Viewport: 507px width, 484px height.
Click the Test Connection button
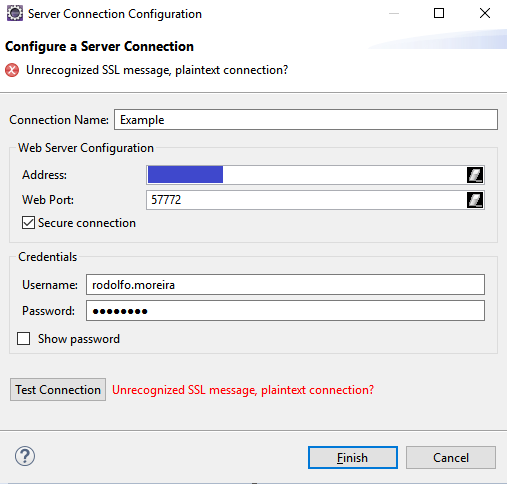[58, 389]
